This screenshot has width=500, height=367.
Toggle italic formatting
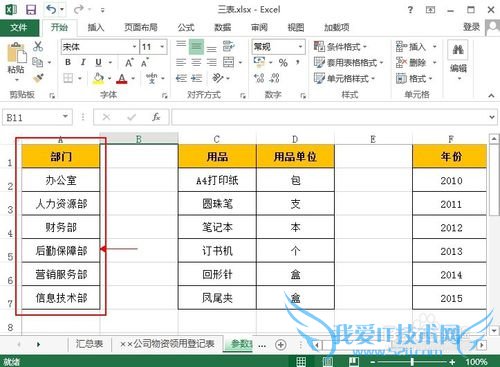pos(83,62)
